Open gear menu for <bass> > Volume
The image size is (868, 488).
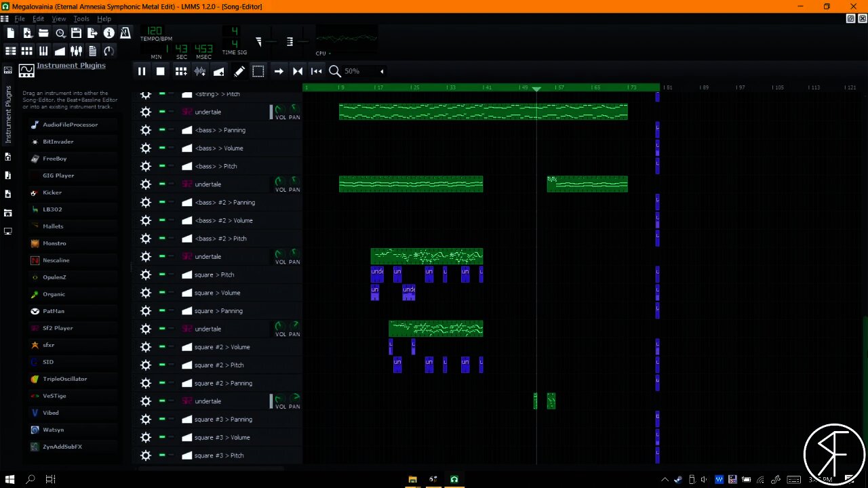[x=145, y=148]
